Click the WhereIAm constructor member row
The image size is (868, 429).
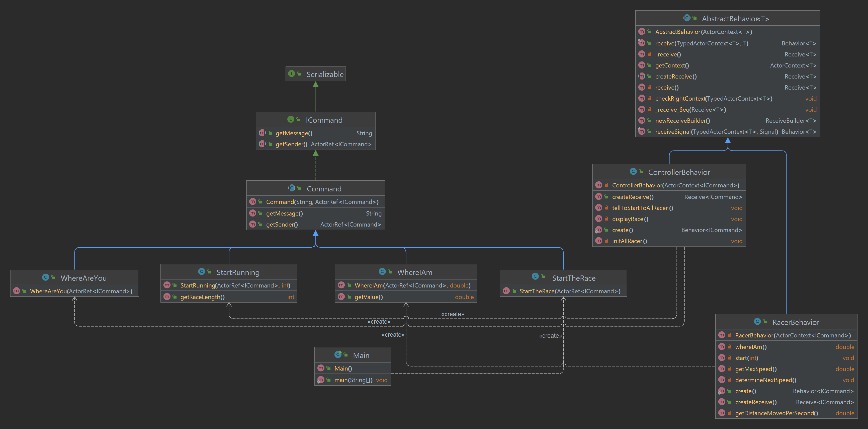[412, 286]
